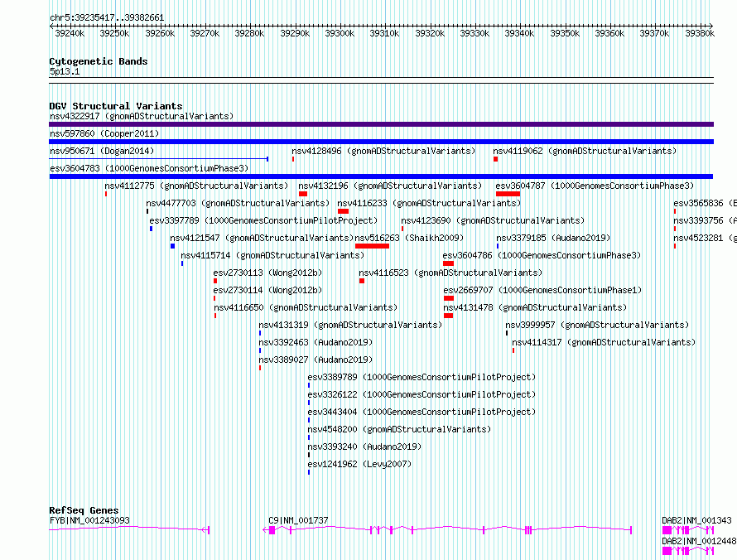The height and width of the screenshot is (560, 737).
Task: Select nsv4523281 variant label
Action: tap(705, 238)
